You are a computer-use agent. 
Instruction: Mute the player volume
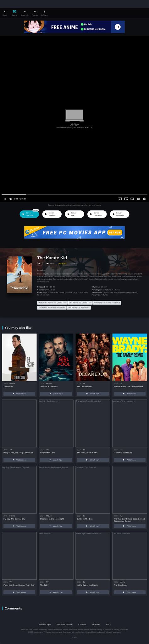11,199
